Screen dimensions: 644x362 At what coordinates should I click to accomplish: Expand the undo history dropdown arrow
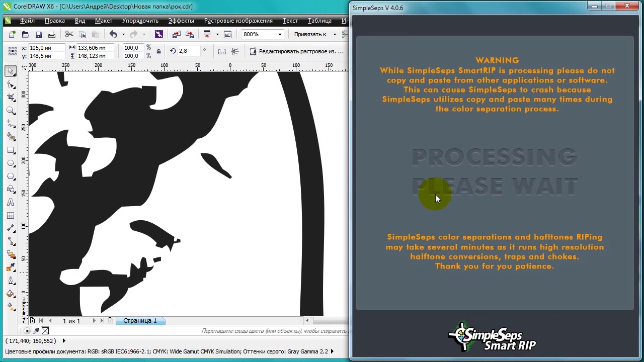tap(123, 35)
